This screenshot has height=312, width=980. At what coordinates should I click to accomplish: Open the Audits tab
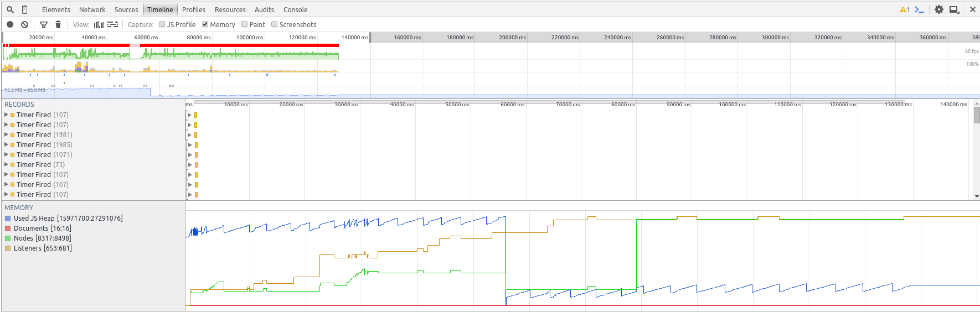[x=264, y=9]
